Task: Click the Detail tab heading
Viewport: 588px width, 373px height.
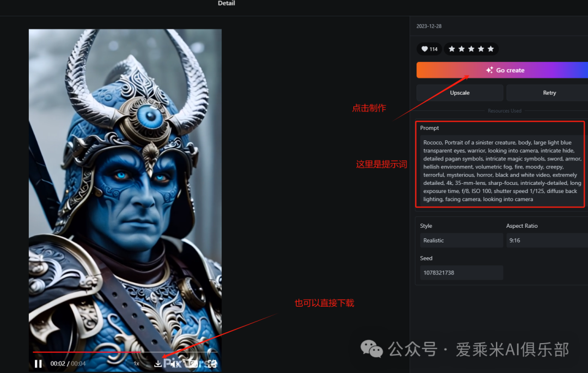Action: pos(226,3)
